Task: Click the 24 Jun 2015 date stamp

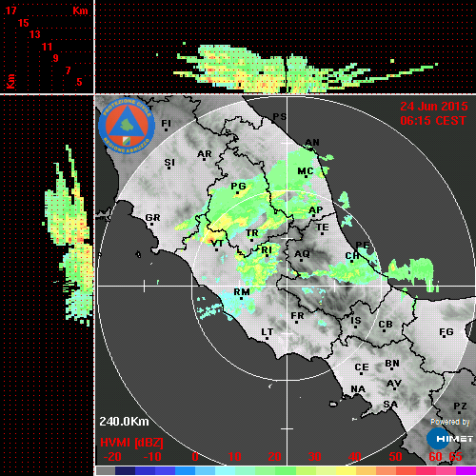Action: [x=434, y=107]
